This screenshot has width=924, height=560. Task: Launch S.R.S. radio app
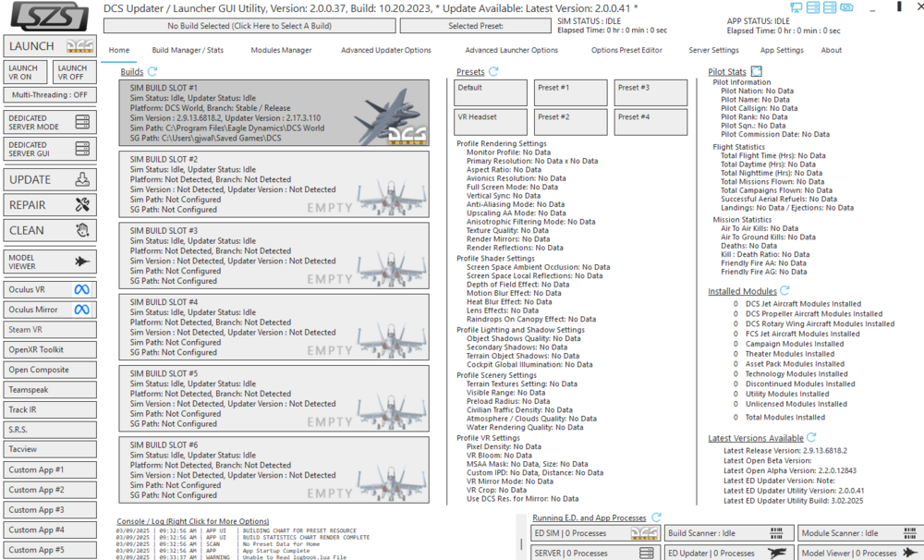pyautogui.click(x=50, y=430)
